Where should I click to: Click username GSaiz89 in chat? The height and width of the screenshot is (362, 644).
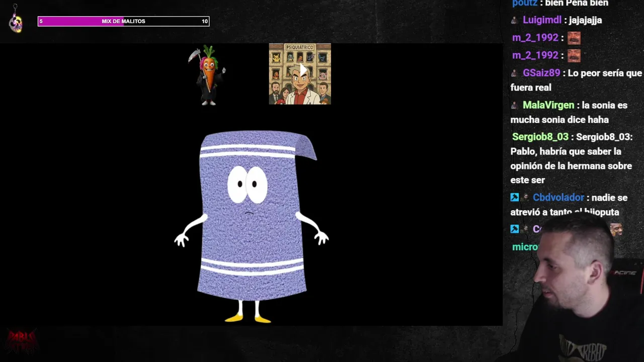[x=541, y=73]
